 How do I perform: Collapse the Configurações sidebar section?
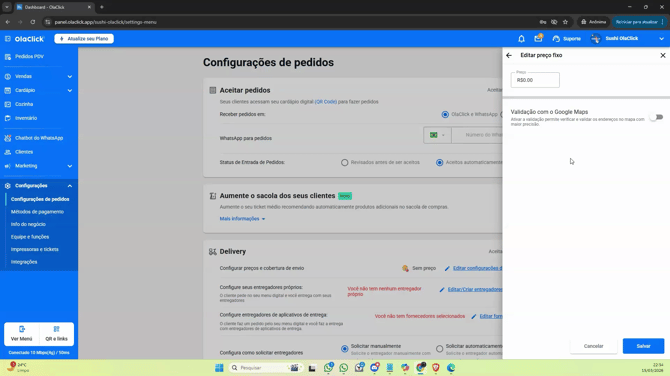tap(70, 186)
